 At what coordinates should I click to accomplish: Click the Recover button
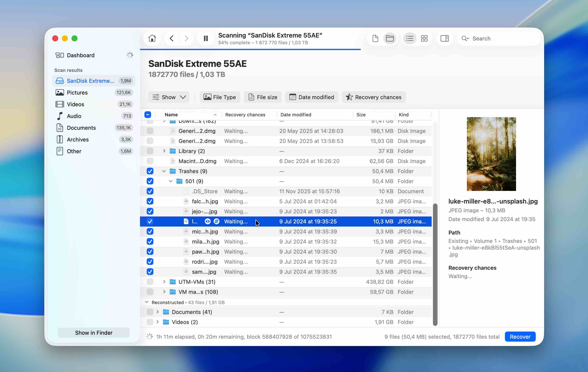coord(520,337)
